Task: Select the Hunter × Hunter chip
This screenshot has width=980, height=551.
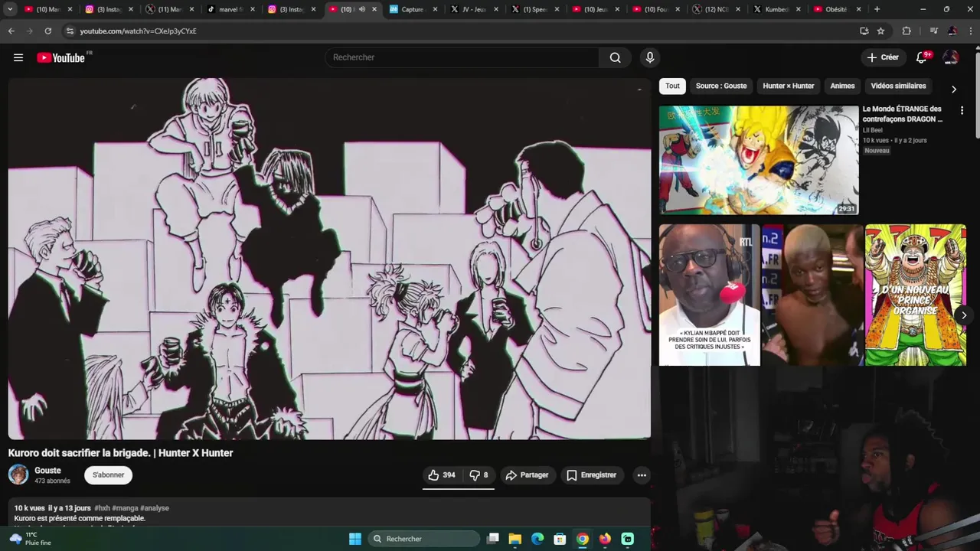Action: [x=789, y=86]
